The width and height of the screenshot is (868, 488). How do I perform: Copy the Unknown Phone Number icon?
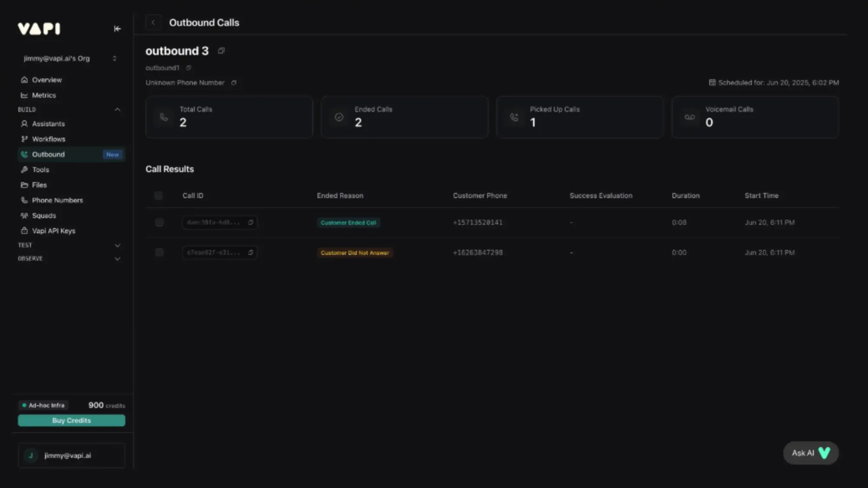coord(234,83)
